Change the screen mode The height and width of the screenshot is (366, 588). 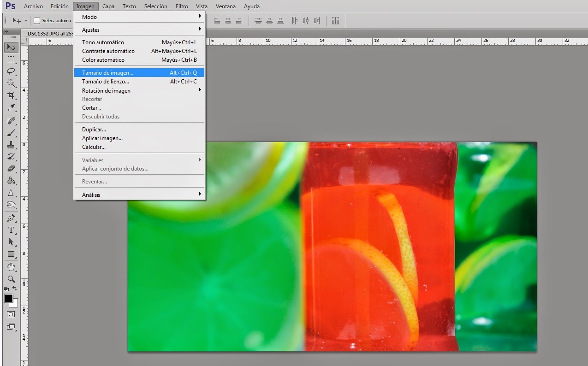coord(11,327)
